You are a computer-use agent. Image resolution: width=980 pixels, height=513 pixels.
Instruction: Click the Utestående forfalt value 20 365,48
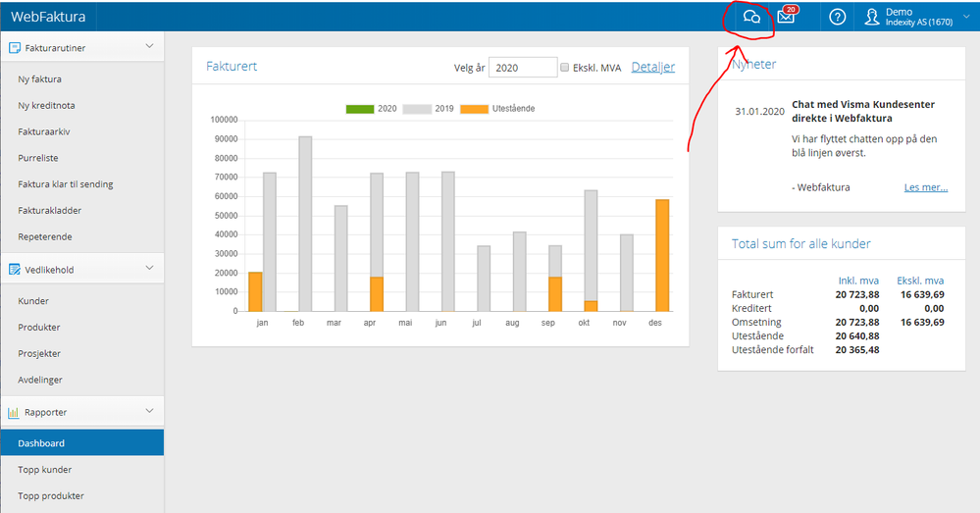(856, 350)
